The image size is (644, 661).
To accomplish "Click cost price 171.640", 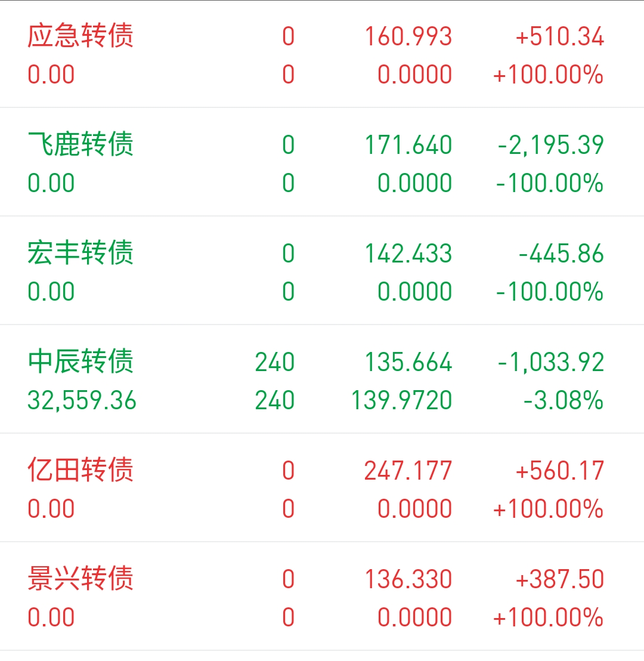I will pos(408,145).
